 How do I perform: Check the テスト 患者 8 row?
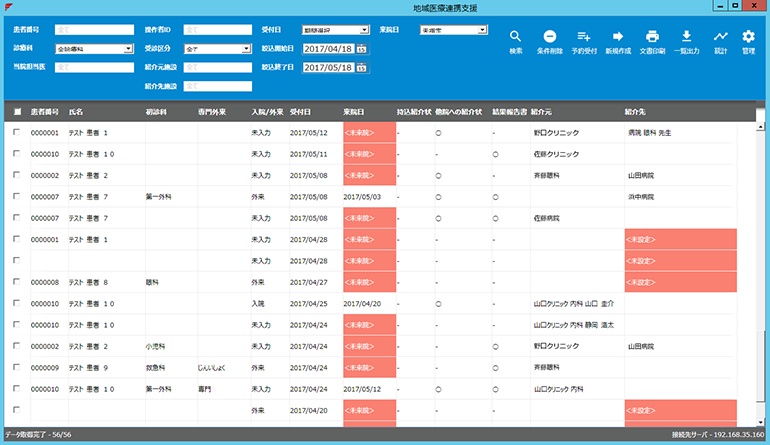click(x=17, y=281)
